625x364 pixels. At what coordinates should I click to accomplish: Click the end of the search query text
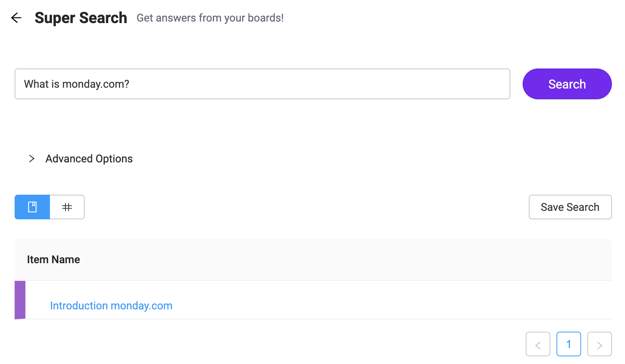tap(130, 84)
